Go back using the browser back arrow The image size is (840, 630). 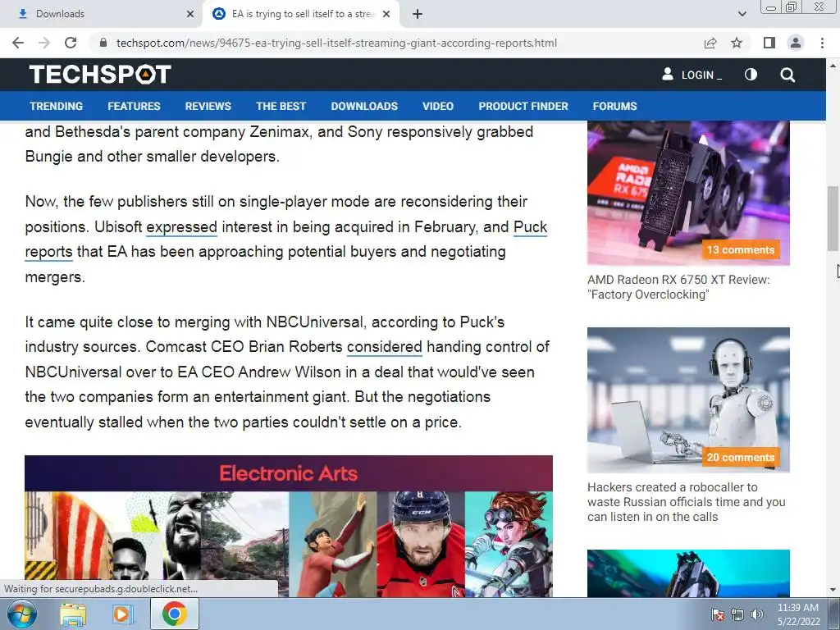pyautogui.click(x=18, y=43)
